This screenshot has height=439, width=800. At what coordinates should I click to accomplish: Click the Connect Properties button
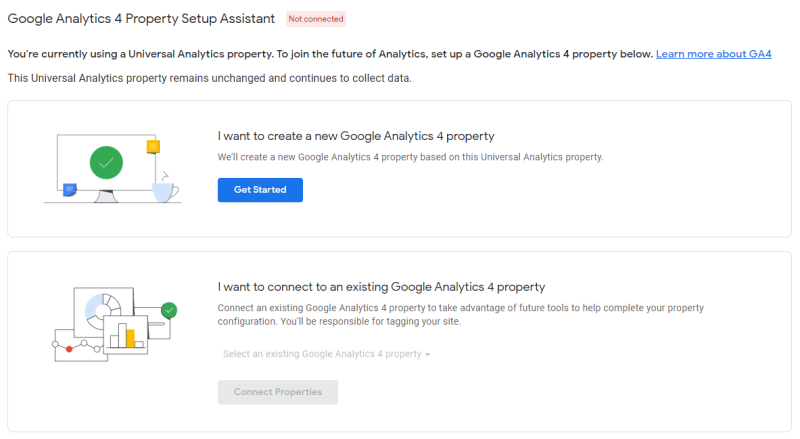pos(278,392)
